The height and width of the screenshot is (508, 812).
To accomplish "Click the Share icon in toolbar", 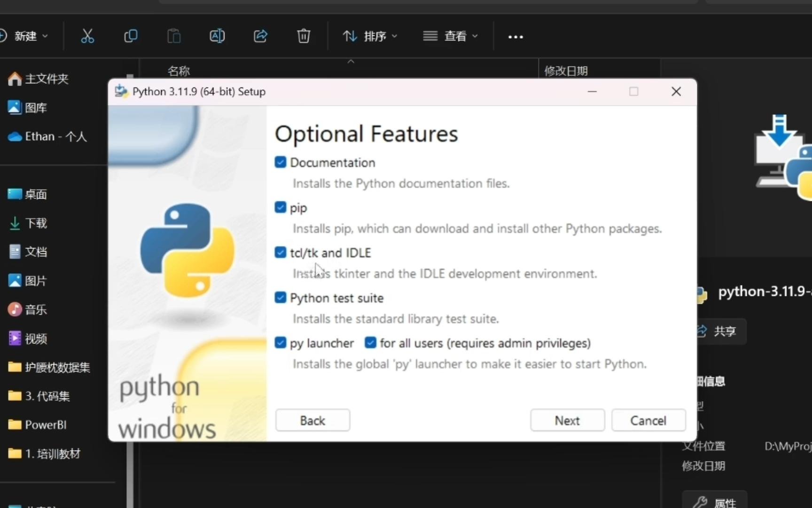I will click(x=260, y=36).
